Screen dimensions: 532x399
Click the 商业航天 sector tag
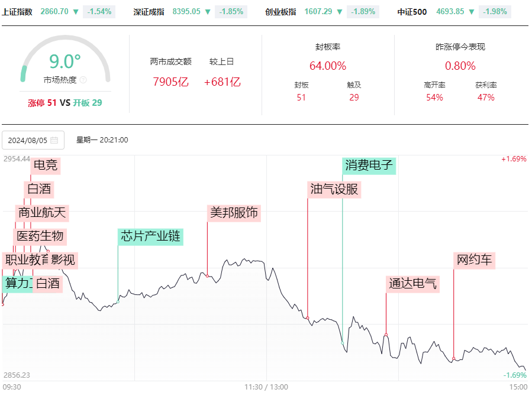tap(42, 213)
